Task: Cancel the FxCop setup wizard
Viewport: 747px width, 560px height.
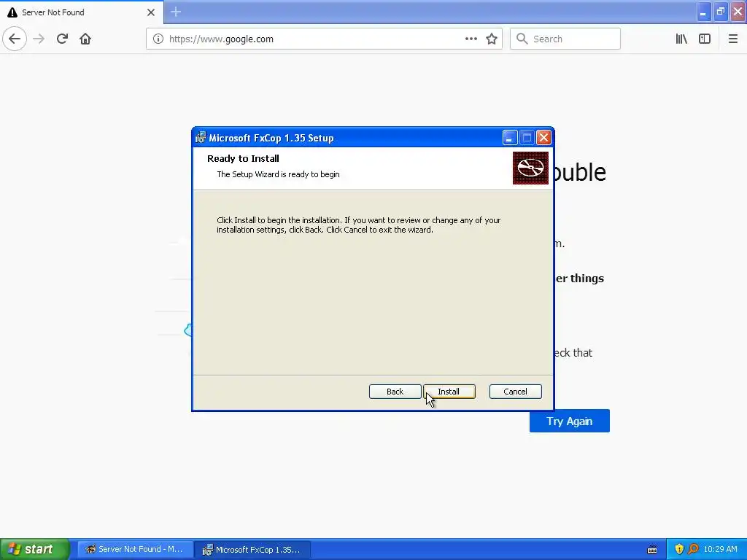Action: 516,392
